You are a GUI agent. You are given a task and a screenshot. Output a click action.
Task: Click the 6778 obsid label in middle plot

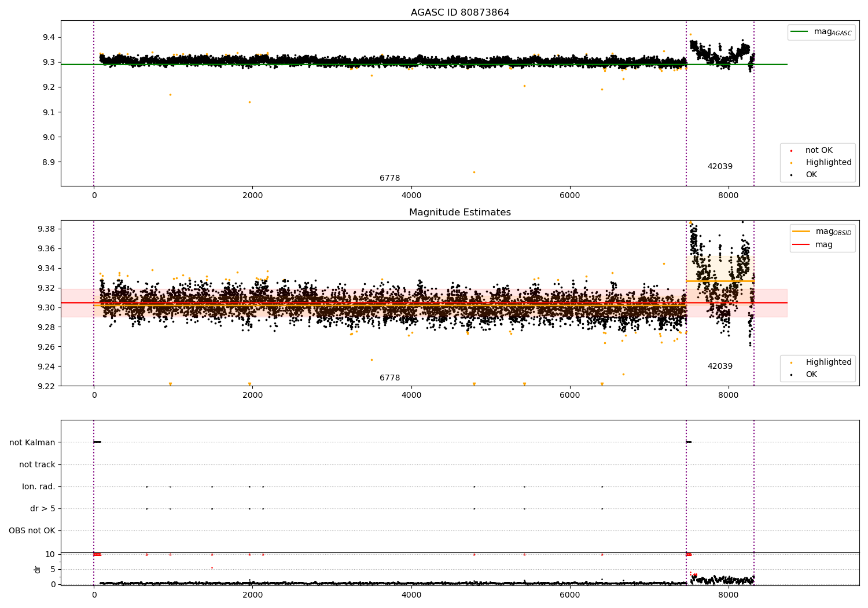tap(389, 378)
